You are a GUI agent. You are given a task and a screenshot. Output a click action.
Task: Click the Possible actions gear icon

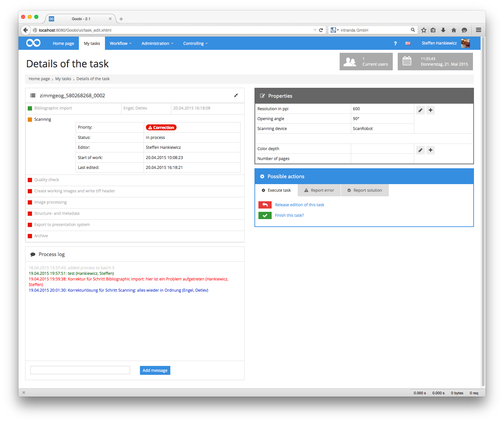pos(262,177)
